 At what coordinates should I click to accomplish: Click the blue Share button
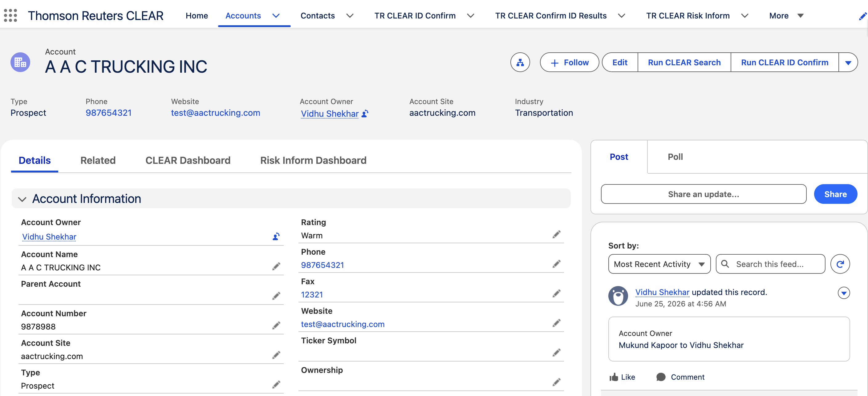pyautogui.click(x=835, y=194)
